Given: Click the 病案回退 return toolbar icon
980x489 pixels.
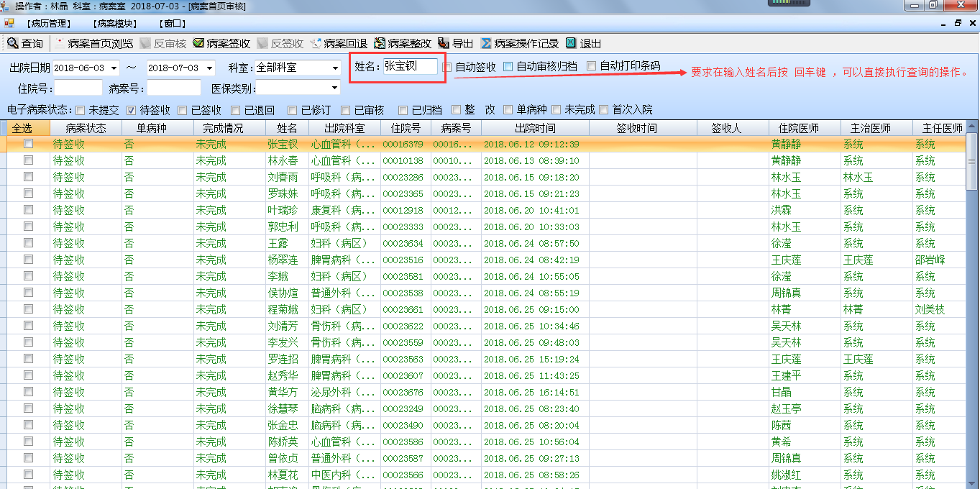Looking at the screenshot, I should (316, 43).
